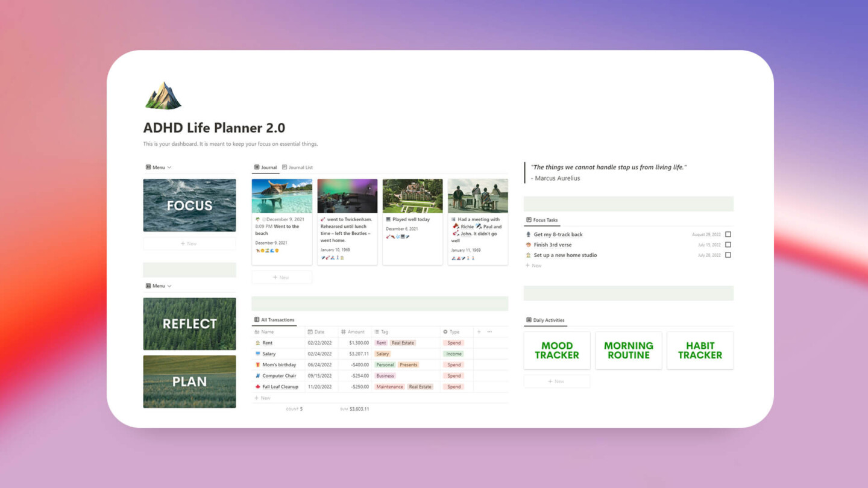Image resolution: width=868 pixels, height=488 pixels.
Task: Expand the Menu dropdown above FOCUS
Action: pos(159,167)
